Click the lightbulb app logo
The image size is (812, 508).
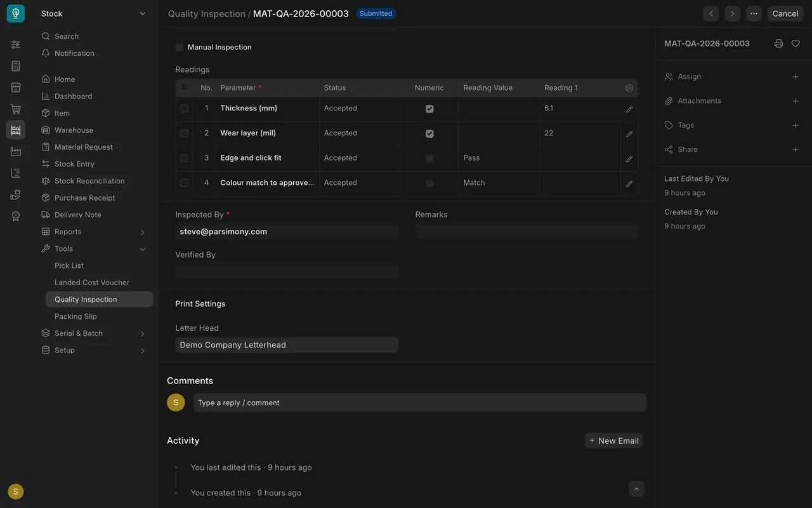[x=16, y=13]
